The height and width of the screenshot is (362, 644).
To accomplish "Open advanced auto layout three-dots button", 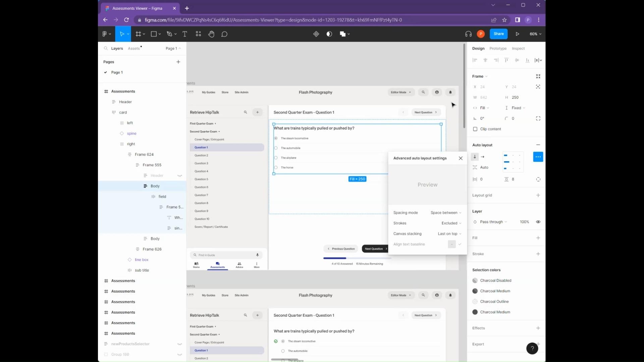I will point(538,157).
